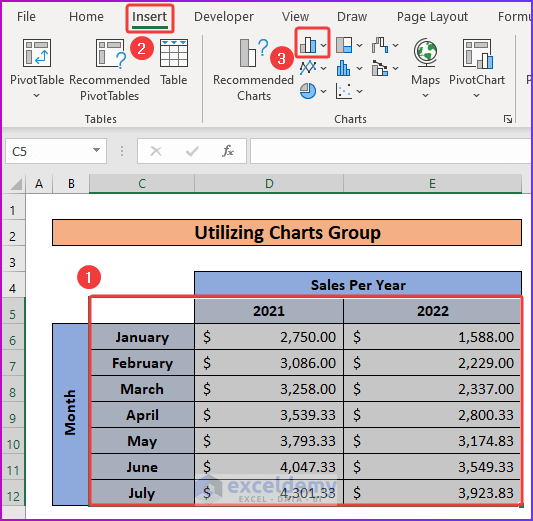This screenshot has width=533, height=521.
Task: Switch to the Developer tab
Action: (x=224, y=17)
